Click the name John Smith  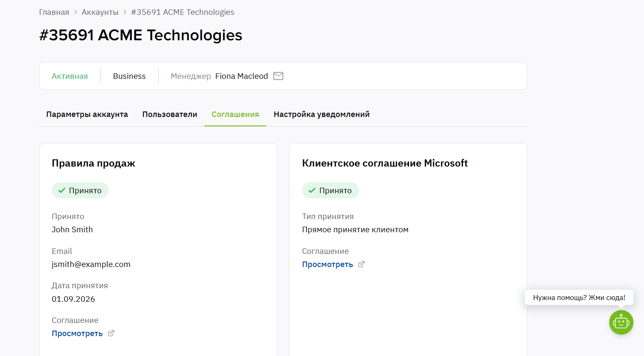[x=72, y=230]
